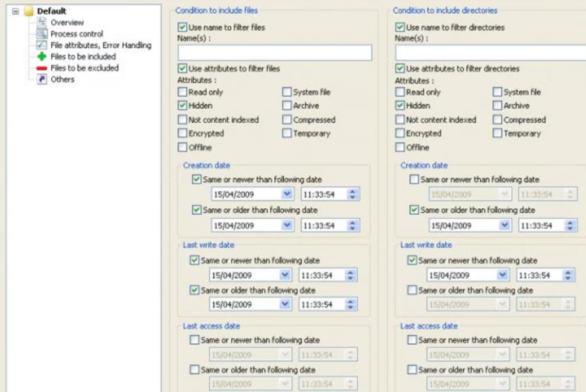
Task: Uncheck files Creation date Same or newer
Action: (x=197, y=179)
